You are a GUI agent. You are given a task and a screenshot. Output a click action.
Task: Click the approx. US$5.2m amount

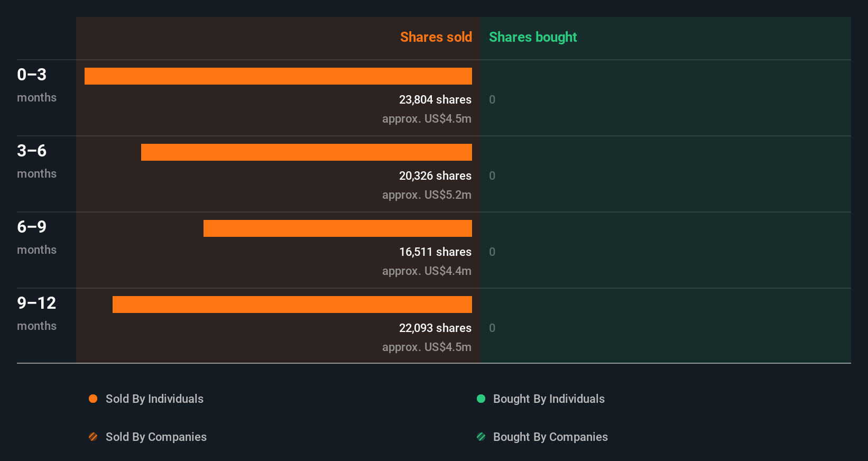coord(427,195)
